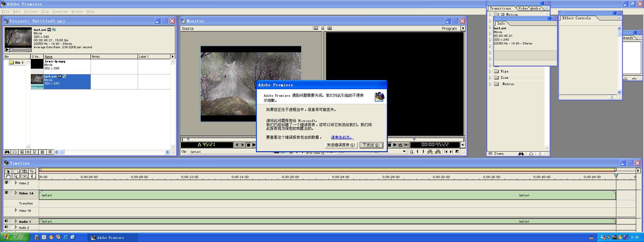Expand the Wipe transitions folder

click(x=490, y=71)
